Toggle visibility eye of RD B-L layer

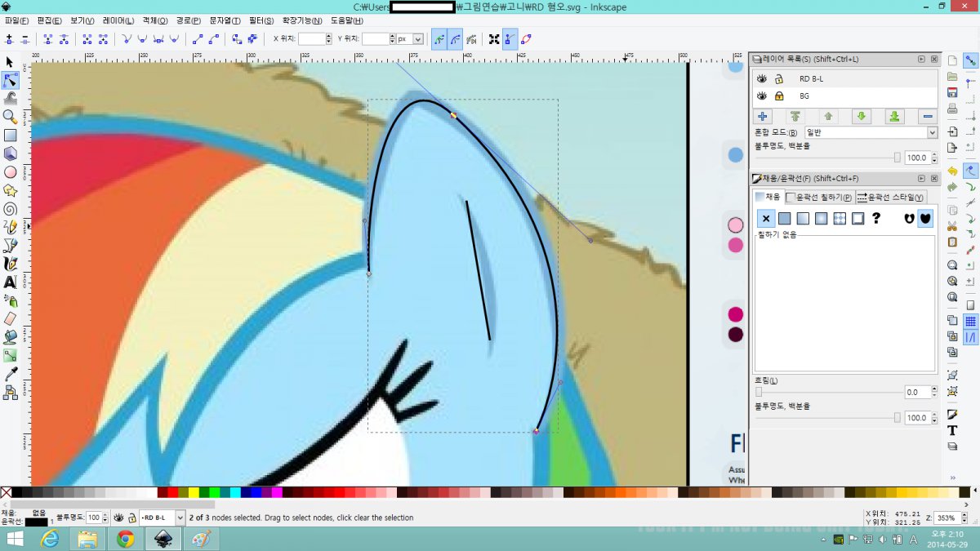click(761, 78)
